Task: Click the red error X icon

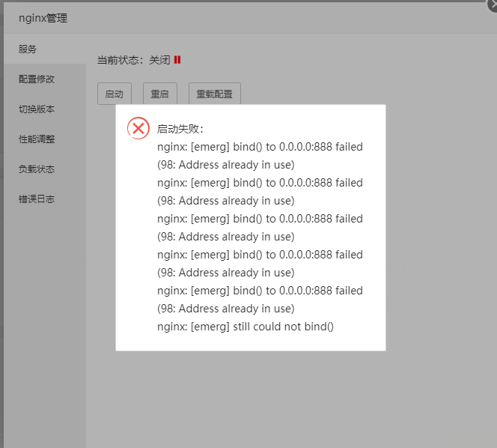Action: (138, 128)
